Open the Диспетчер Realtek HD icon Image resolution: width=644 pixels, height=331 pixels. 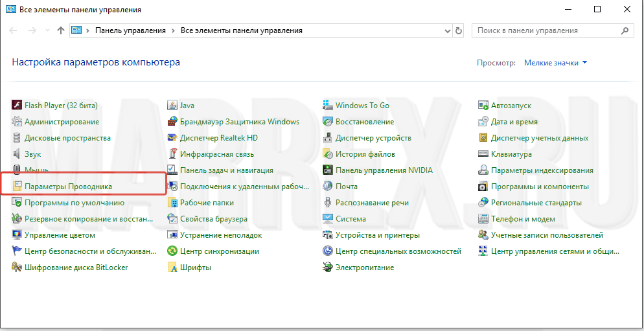[172, 138]
